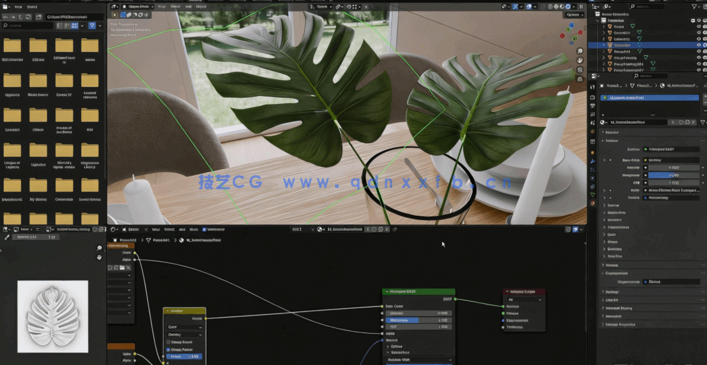Open the 3D viewport View menu
This screenshot has width=707, height=365.
(162, 7)
